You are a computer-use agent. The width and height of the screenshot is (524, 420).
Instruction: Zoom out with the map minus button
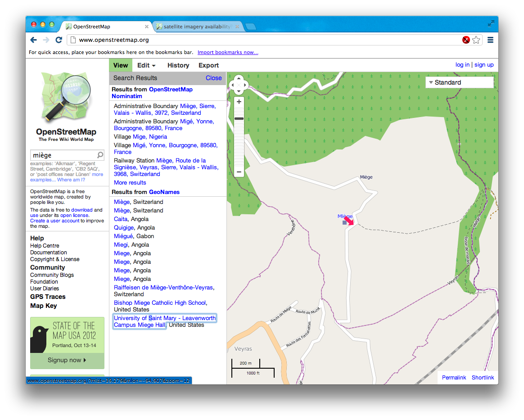(239, 172)
